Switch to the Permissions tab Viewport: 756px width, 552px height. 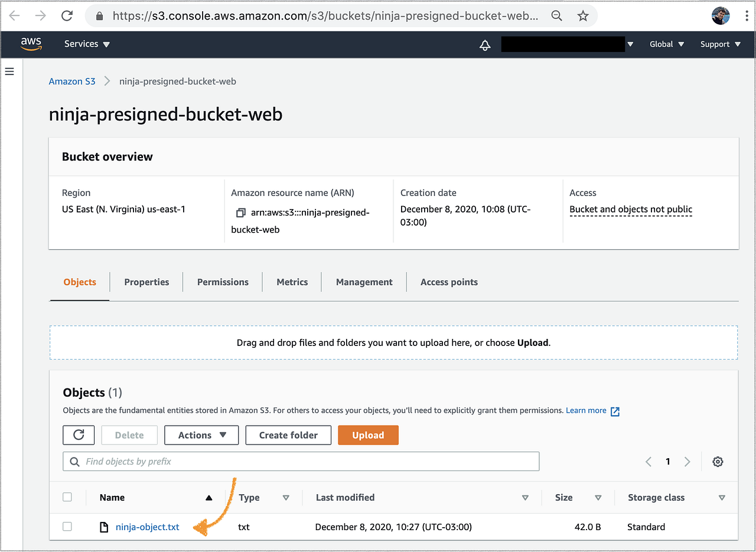[x=222, y=282]
